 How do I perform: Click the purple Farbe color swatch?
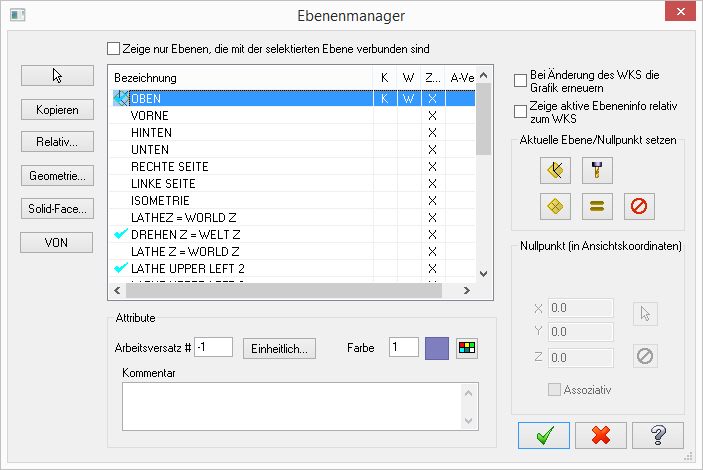tap(437, 347)
